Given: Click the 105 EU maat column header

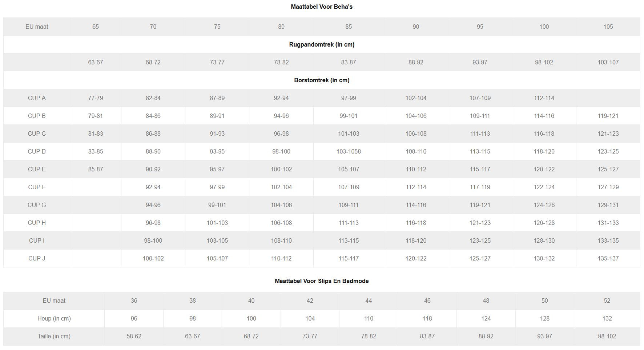Looking at the screenshot, I should 608,27.
